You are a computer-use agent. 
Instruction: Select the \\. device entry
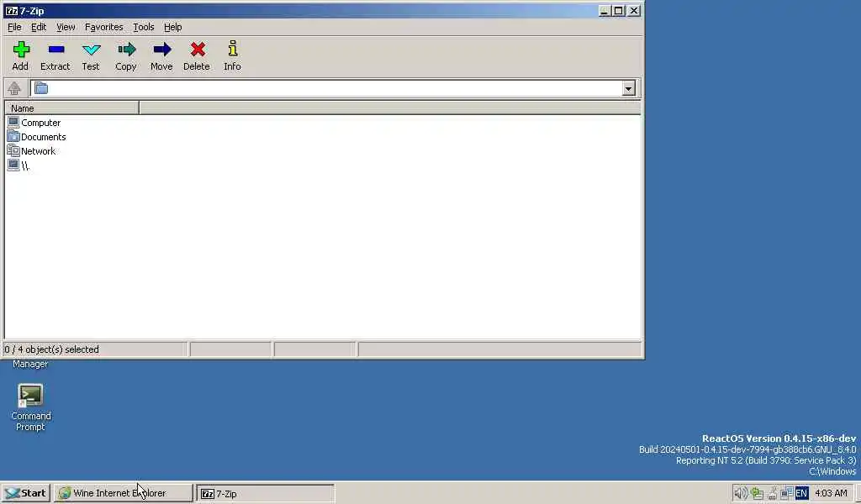[x=18, y=165]
